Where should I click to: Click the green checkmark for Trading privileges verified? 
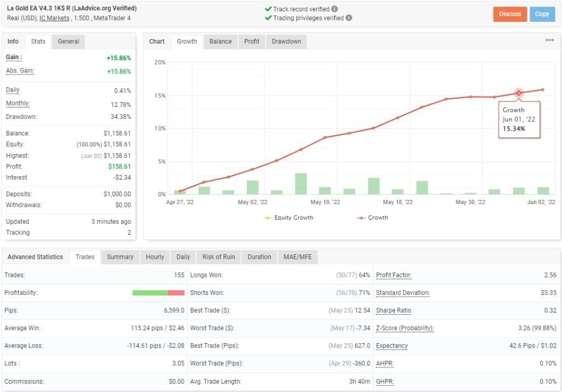click(267, 18)
